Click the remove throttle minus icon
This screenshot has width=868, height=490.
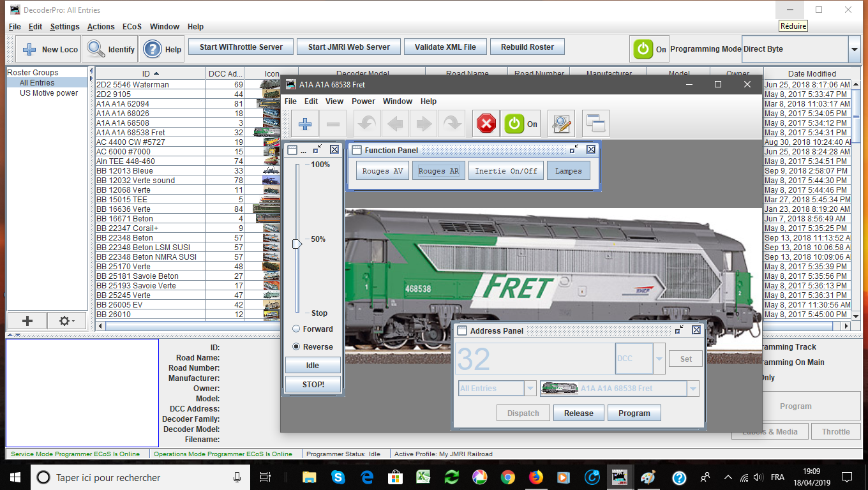(x=333, y=124)
